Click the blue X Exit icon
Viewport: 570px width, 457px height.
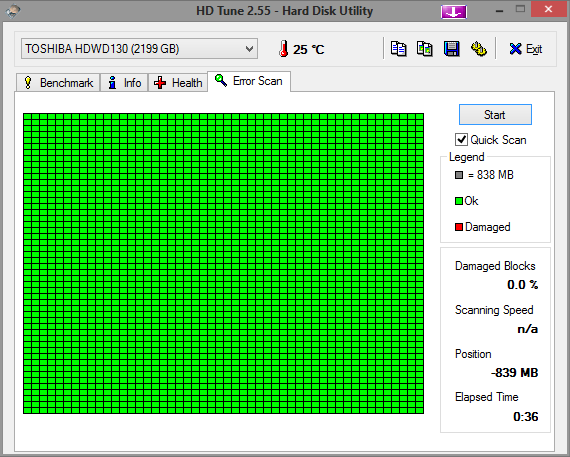pos(515,49)
